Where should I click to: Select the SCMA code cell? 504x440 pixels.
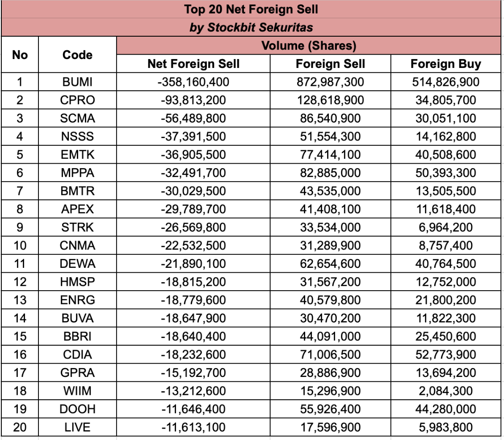coord(77,118)
